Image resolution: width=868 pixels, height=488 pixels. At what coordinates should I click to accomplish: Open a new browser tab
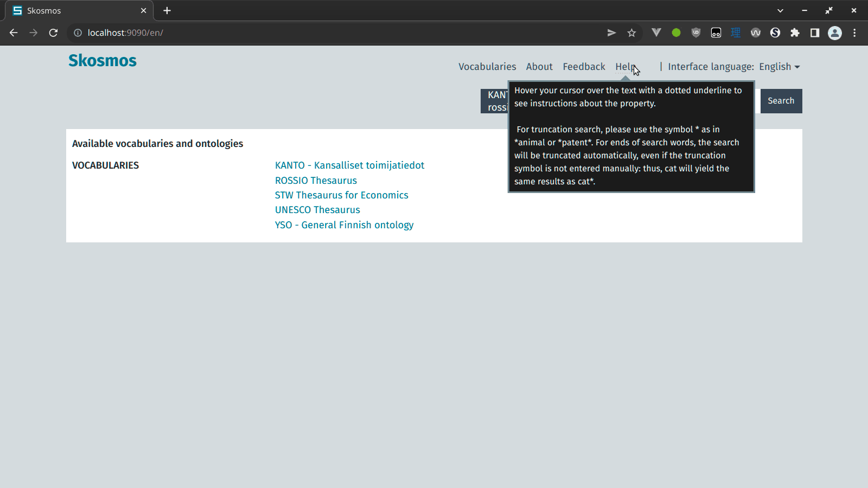click(x=167, y=10)
